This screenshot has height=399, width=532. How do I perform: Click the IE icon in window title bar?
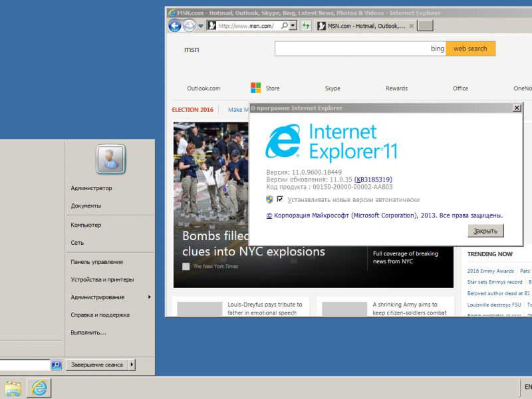172,13
